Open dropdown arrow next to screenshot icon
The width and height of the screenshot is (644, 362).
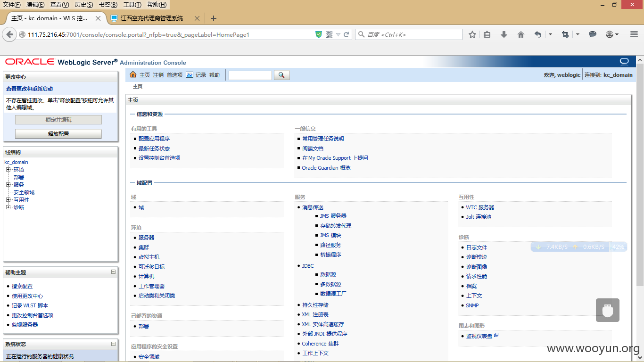tap(578, 34)
